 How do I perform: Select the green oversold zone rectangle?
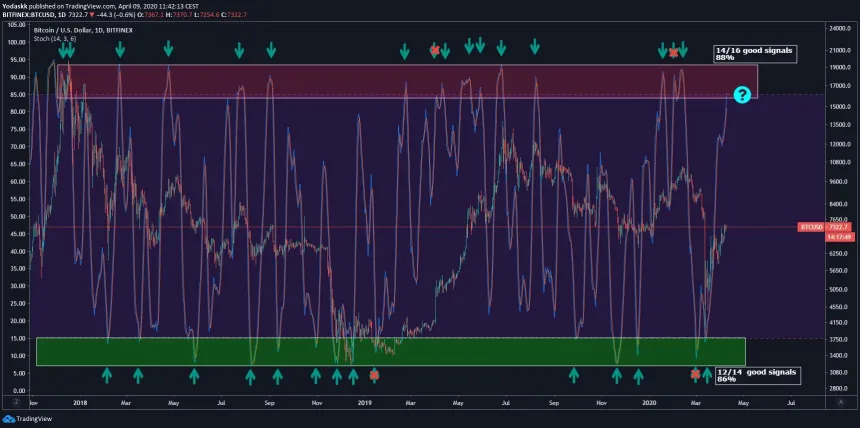[391, 351]
